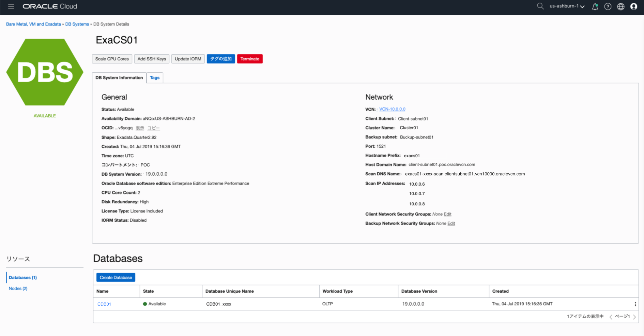Click the Create Database button
Viewport: 644px width, 336px height.
pyautogui.click(x=116, y=277)
